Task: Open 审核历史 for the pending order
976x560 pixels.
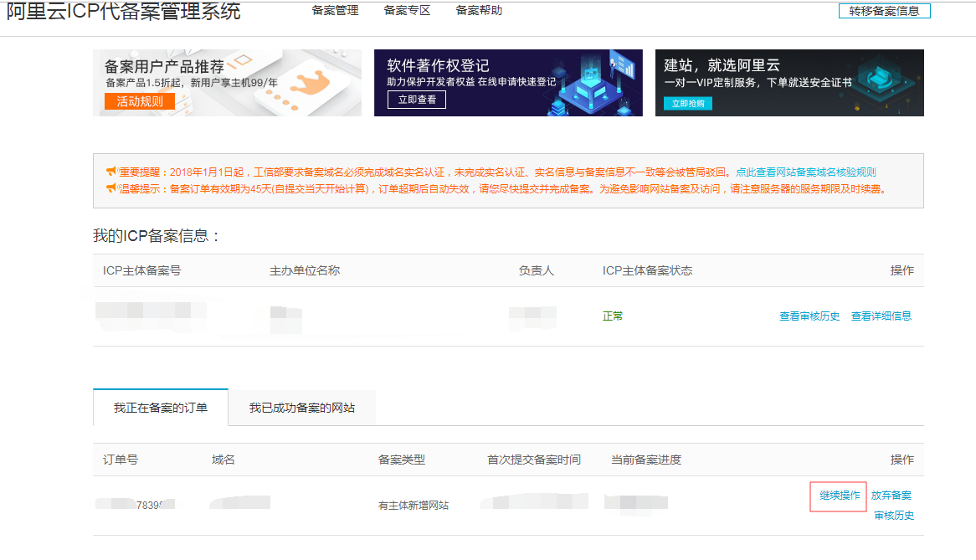Action: point(894,516)
